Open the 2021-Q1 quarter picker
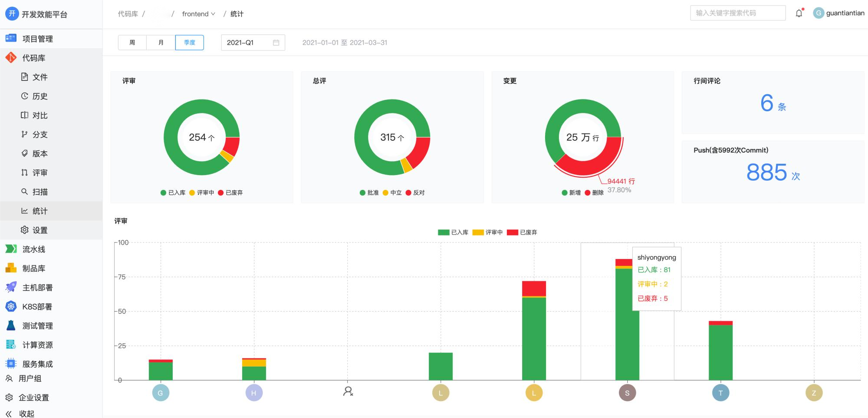The width and height of the screenshot is (868, 418). (x=253, y=43)
